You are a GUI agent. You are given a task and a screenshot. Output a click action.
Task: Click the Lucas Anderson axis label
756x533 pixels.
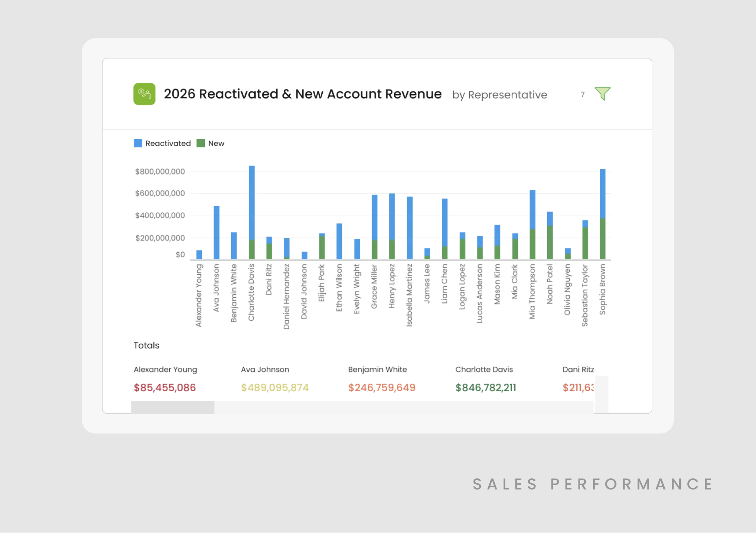coord(479,293)
